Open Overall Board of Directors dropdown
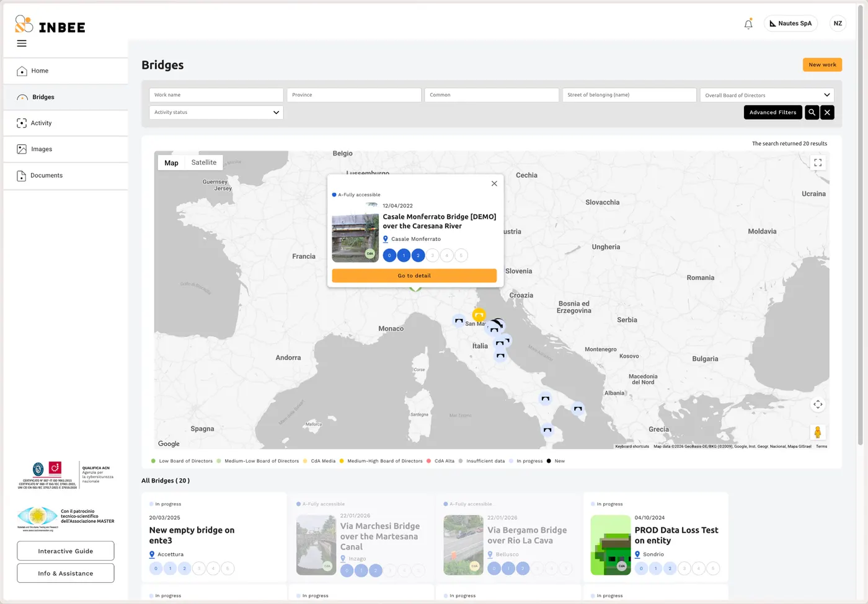This screenshot has height=604, width=868. (x=767, y=95)
